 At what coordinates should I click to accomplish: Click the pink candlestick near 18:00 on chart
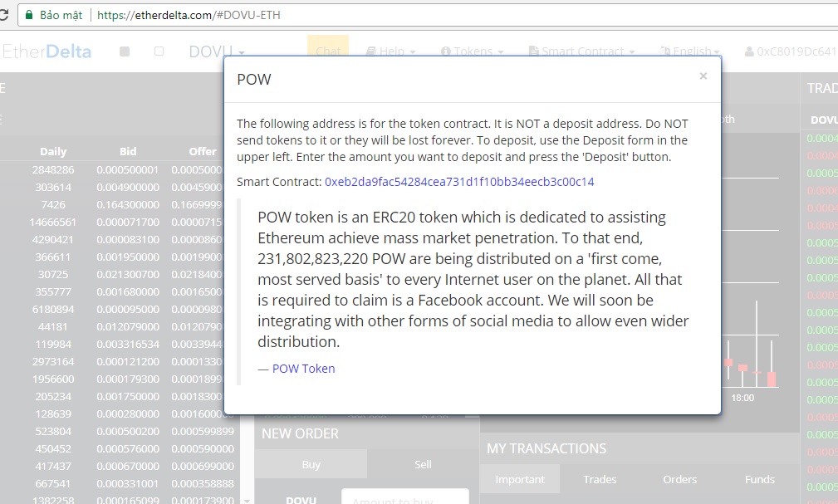click(x=742, y=368)
